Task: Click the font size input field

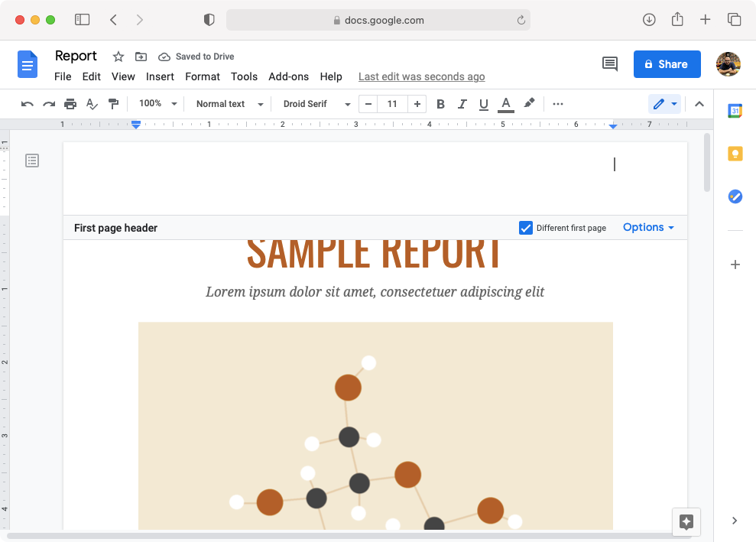Action: click(392, 104)
